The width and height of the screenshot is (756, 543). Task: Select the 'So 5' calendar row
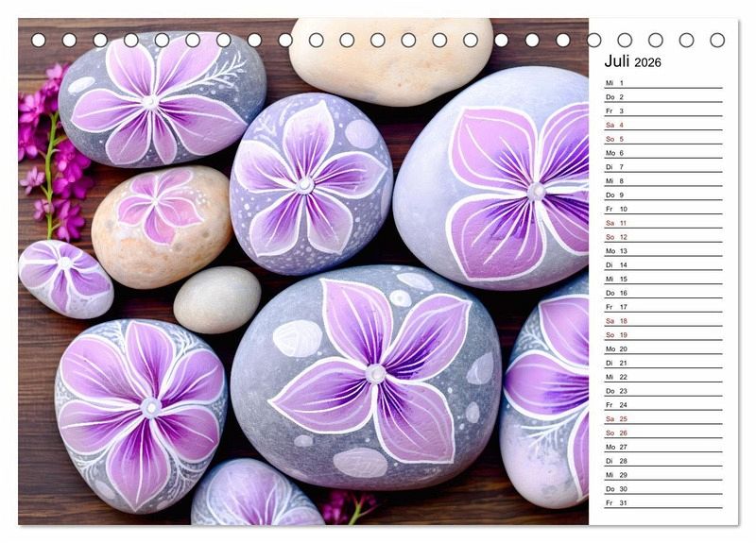pos(663,139)
